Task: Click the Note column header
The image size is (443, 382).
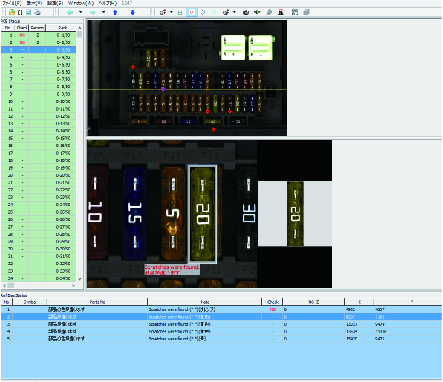Action: (x=204, y=302)
